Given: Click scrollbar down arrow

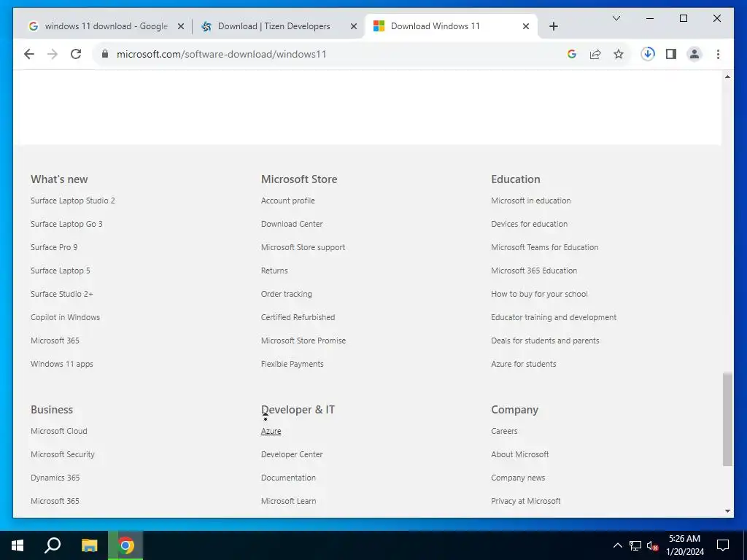Looking at the screenshot, I should tap(727, 511).
